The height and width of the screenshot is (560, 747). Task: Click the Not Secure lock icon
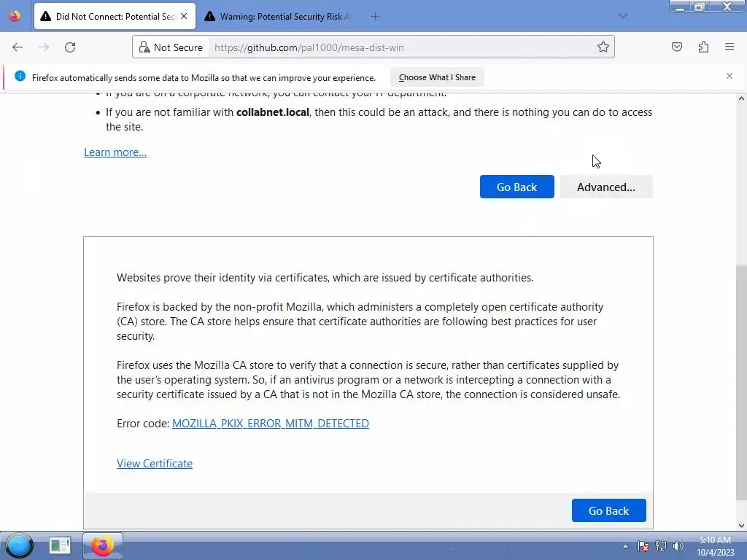click(144, 47)
